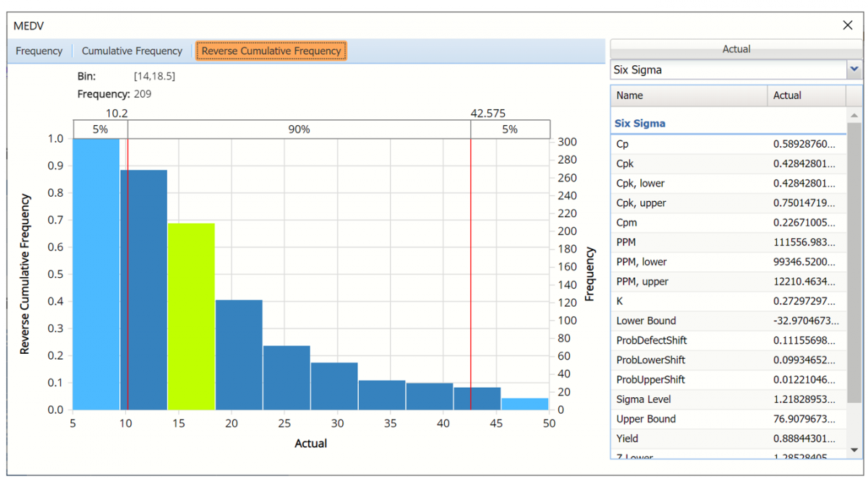Close the MEDV dialog window
The height and width of the screenshot is (479, 868).
tap(848, 25)
